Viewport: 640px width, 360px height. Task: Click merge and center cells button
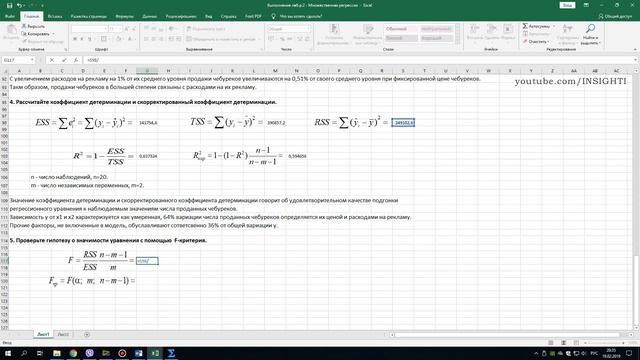point(221,39)
